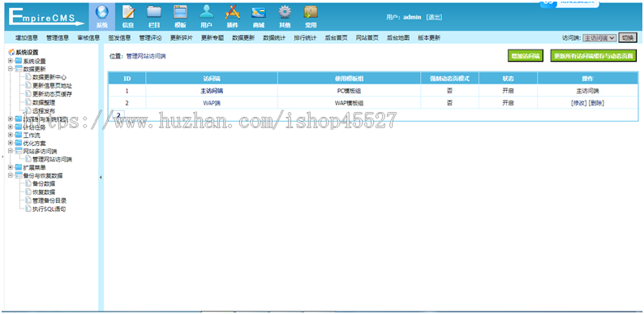Open 审核信息 in the submenu bar

click(x=88, y=38)
